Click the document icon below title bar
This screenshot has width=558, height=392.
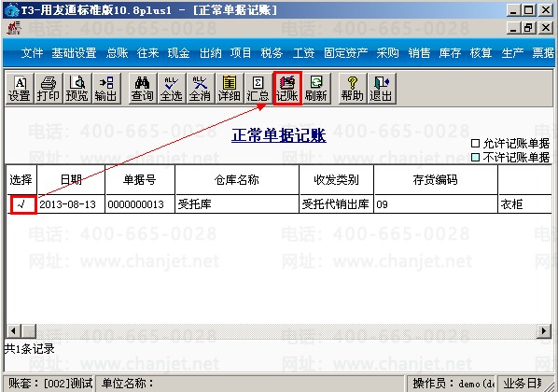(14, 28)
